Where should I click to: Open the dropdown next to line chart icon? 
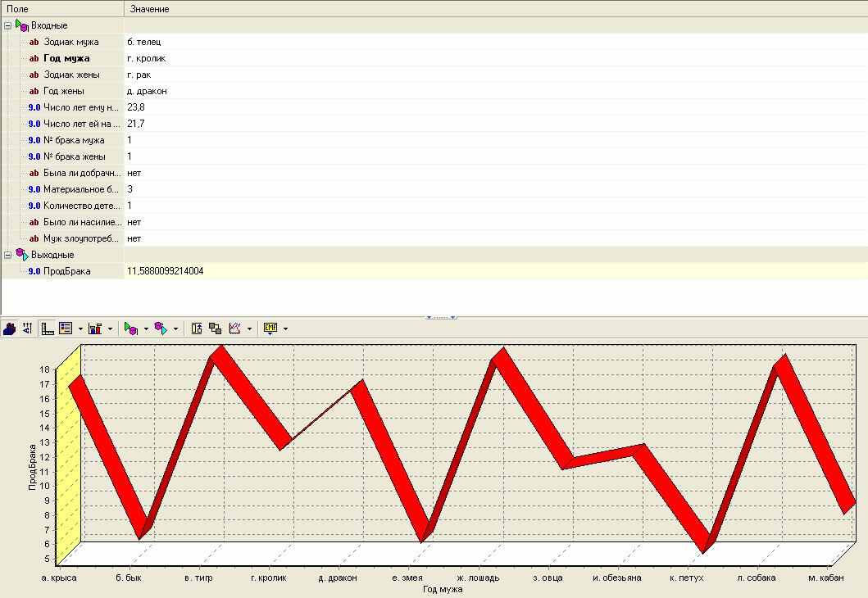pyautogui.click(x=250, y=328)
